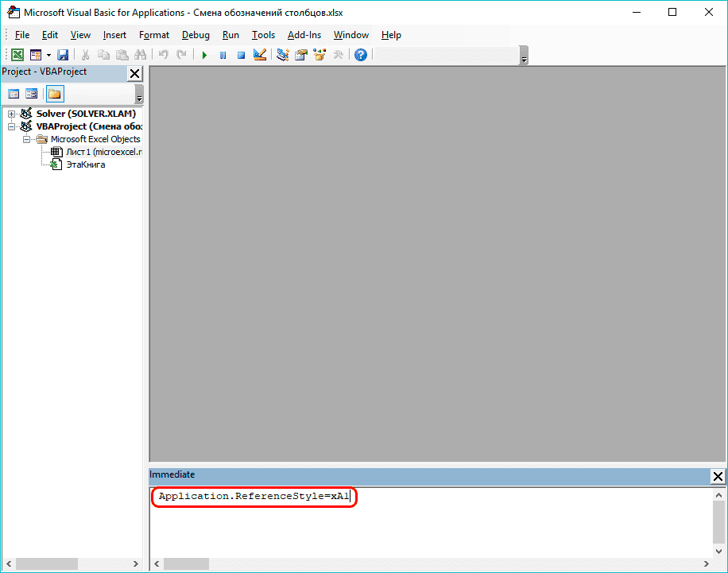Select the Run Sub/UserForm icon
The width and height of the screenshot is (728, 573).
pos(204,54)
